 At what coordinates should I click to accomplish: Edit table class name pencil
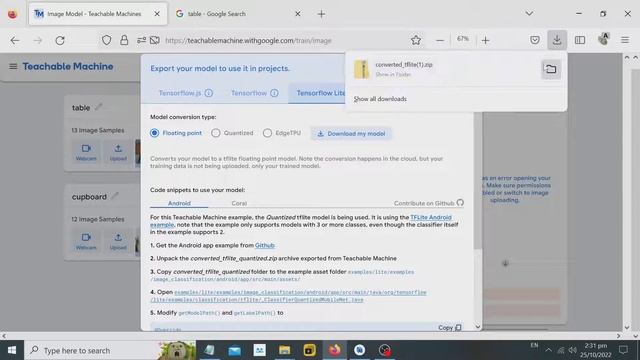[98, 107]
